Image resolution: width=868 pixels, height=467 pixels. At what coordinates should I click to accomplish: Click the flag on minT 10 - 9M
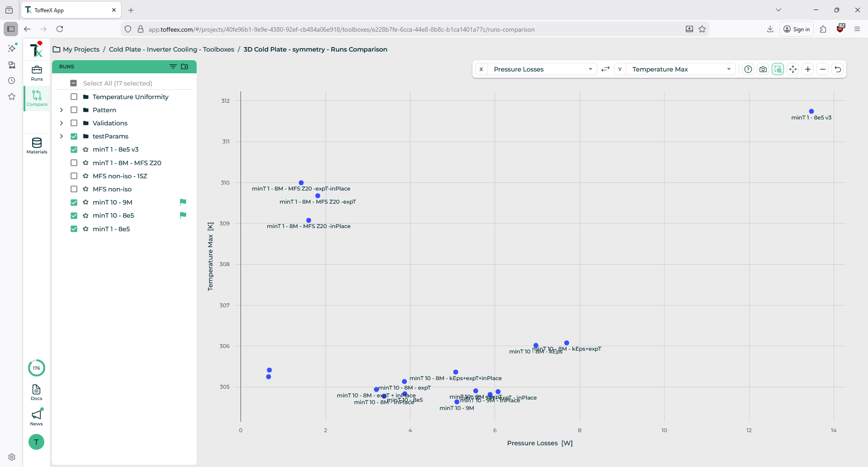click(x=183, y=202)
